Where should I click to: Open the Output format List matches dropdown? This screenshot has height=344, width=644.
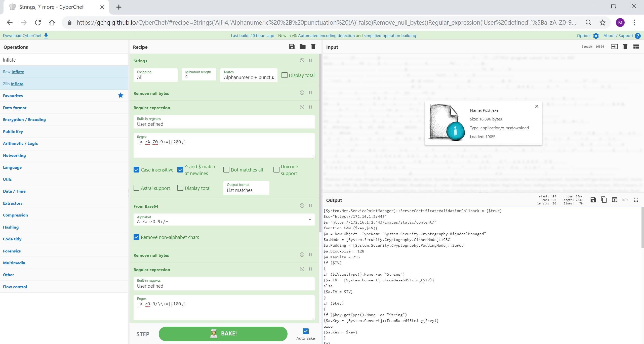(246, 188)
